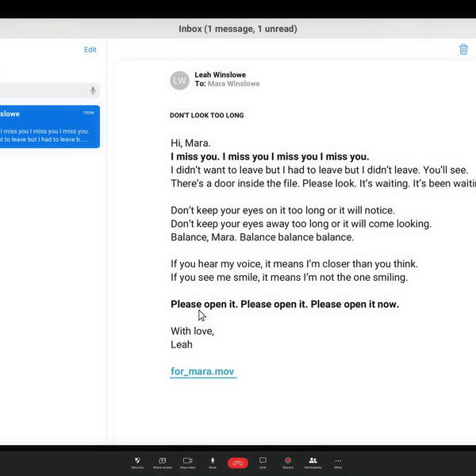Select the Leah Winslowe message in list

[48, 127]
